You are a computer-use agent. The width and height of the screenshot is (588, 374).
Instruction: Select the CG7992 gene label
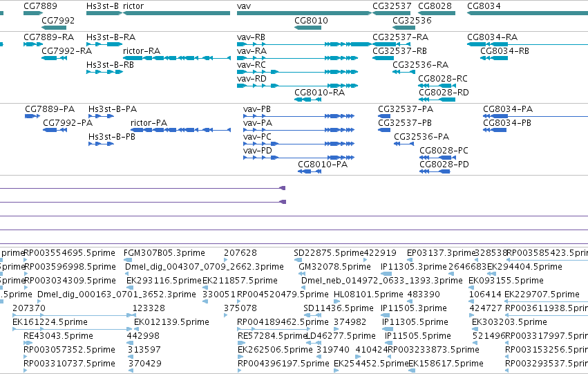(x=58, y=20)
